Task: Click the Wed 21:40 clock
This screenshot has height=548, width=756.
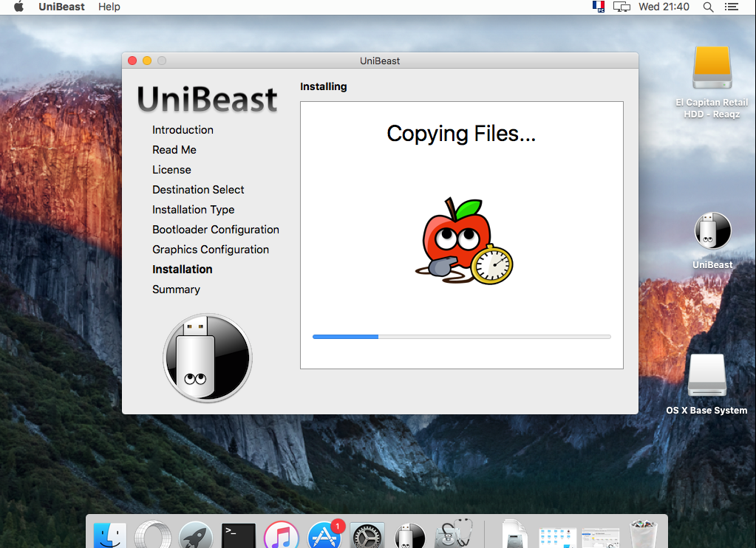Action: (664, 7)
